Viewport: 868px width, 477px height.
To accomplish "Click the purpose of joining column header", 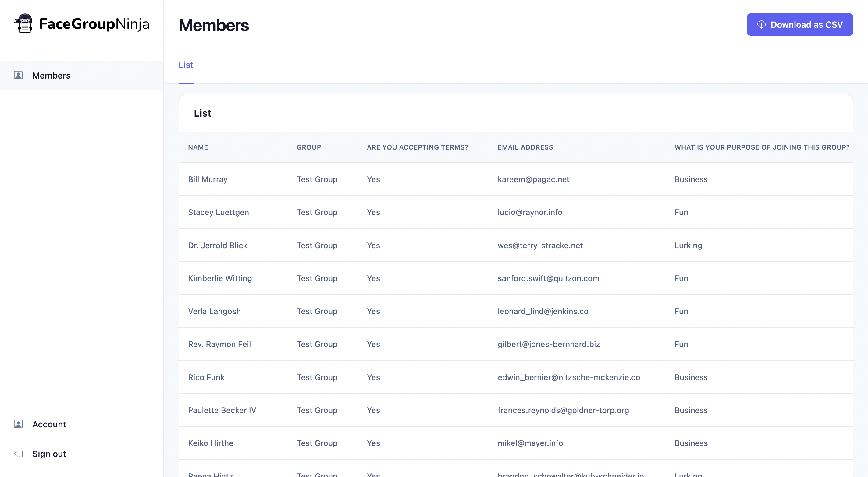I will [x=762, y=147].
